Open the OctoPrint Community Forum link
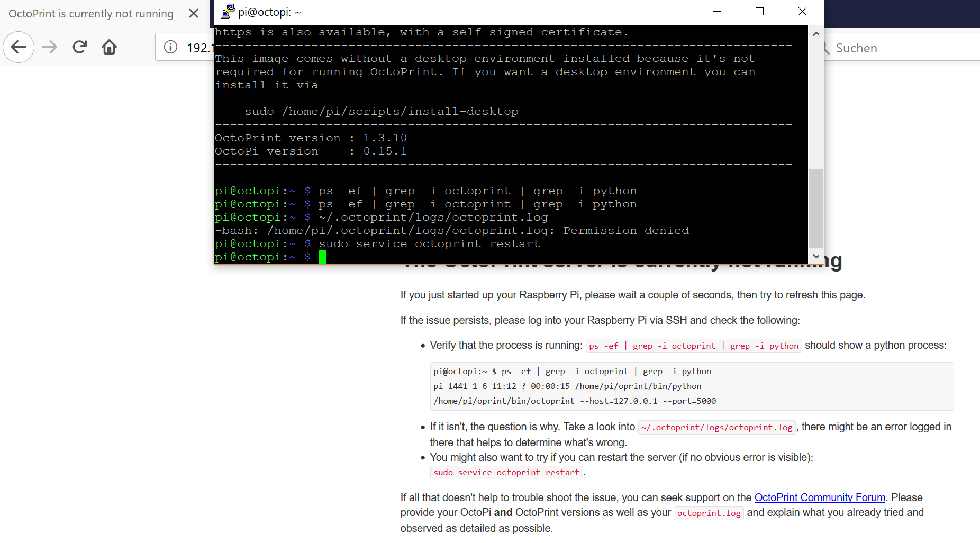980x543 pixels. tap(820, 497)
